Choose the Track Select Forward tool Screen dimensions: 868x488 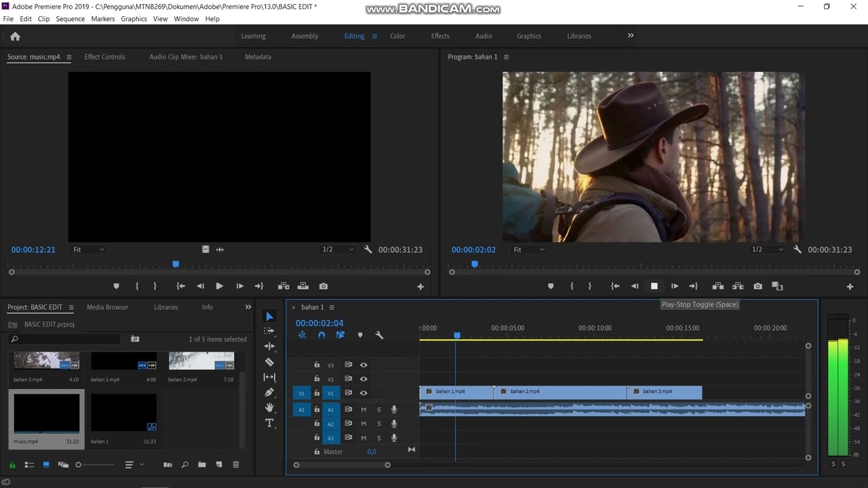pos(269,331)
